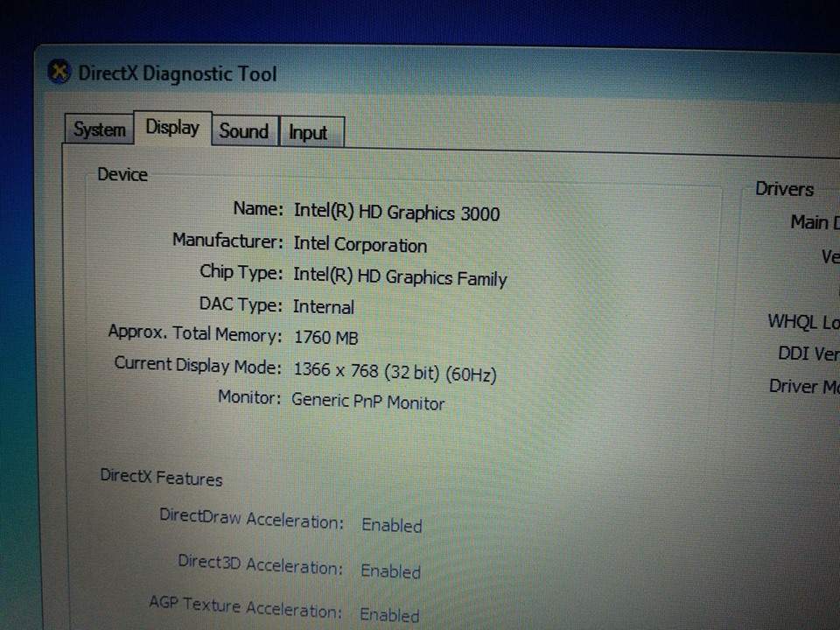Select Direct3D Acceleration Enabled value
Image resolution: width=840 pixels, height=630 pixels.
pos(390,571)
